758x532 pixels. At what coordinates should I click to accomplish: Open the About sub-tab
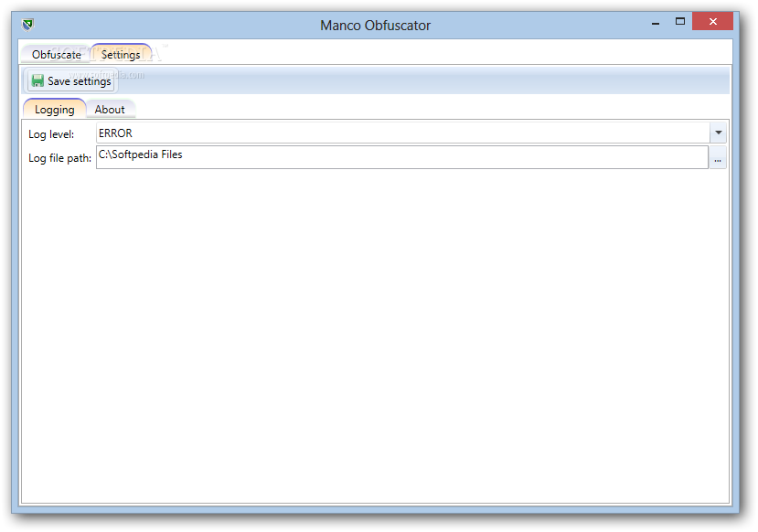click(110, 109)
